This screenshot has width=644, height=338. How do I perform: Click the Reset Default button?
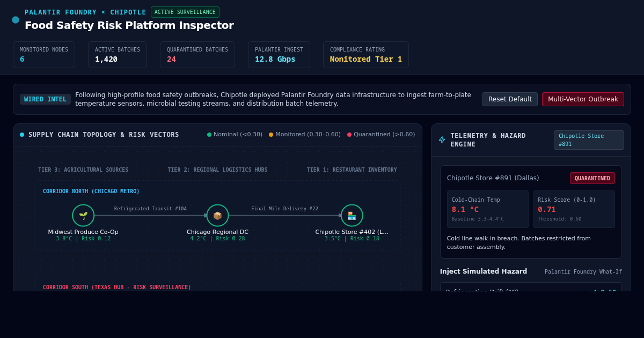(510, 99)
